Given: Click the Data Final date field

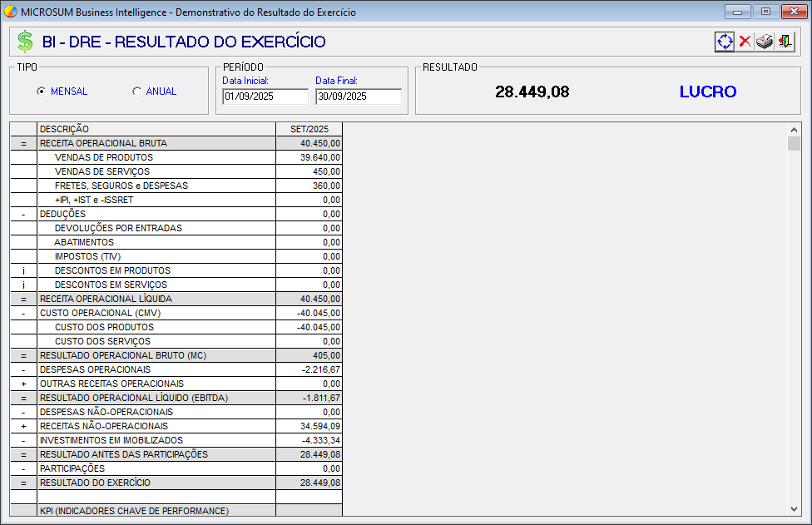Looking at the screenshot, I should pyautogui.click(x=358, y=97).
